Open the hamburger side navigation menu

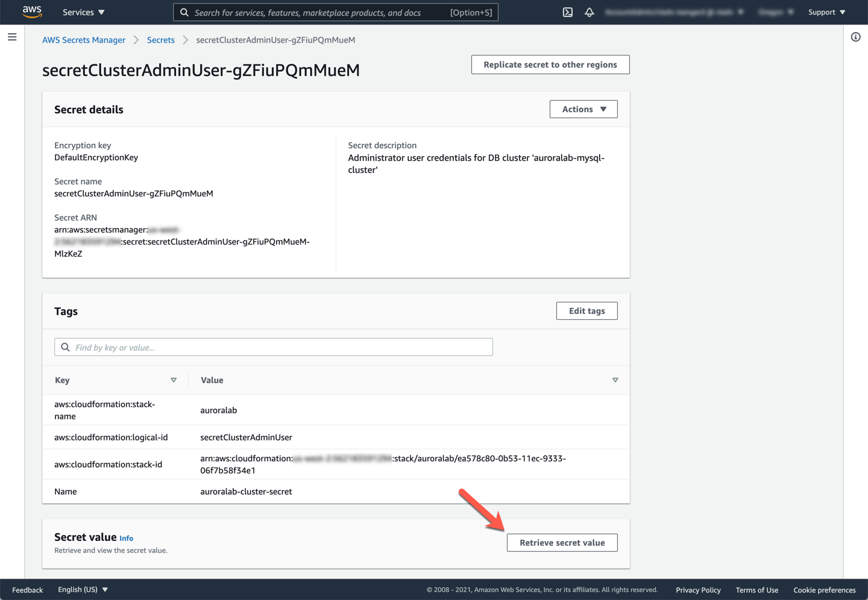pyautogui.click(x=12, y=37)
